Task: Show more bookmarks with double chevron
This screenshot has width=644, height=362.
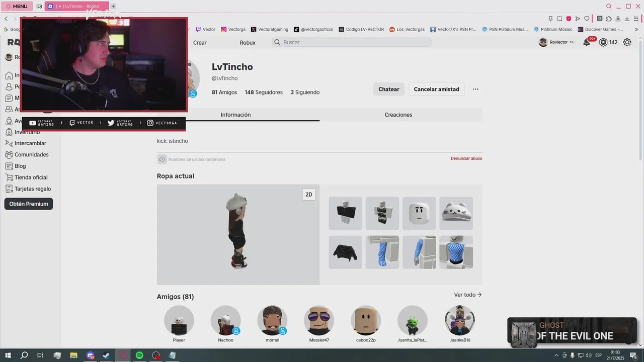Action: tap(636, 29)
